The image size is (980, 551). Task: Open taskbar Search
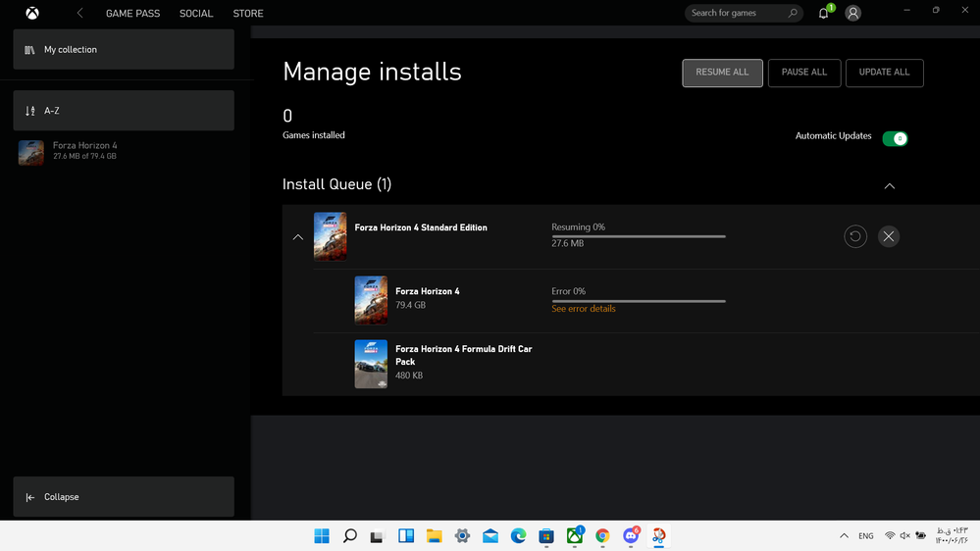click(x=350, y=536)
